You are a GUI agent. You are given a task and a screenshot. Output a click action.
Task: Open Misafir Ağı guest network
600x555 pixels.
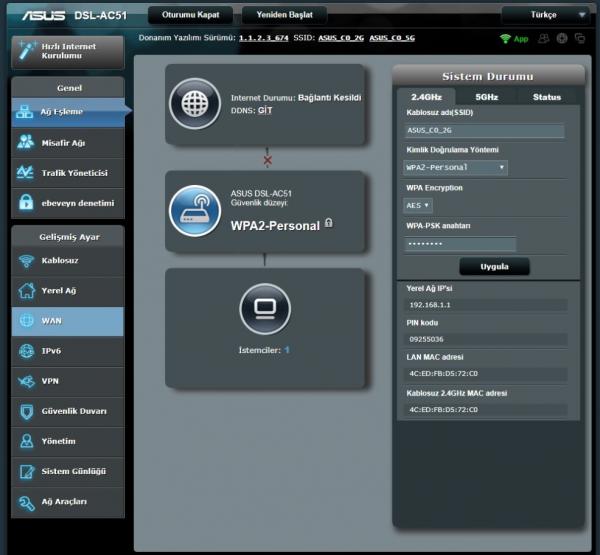pos(68,143)
